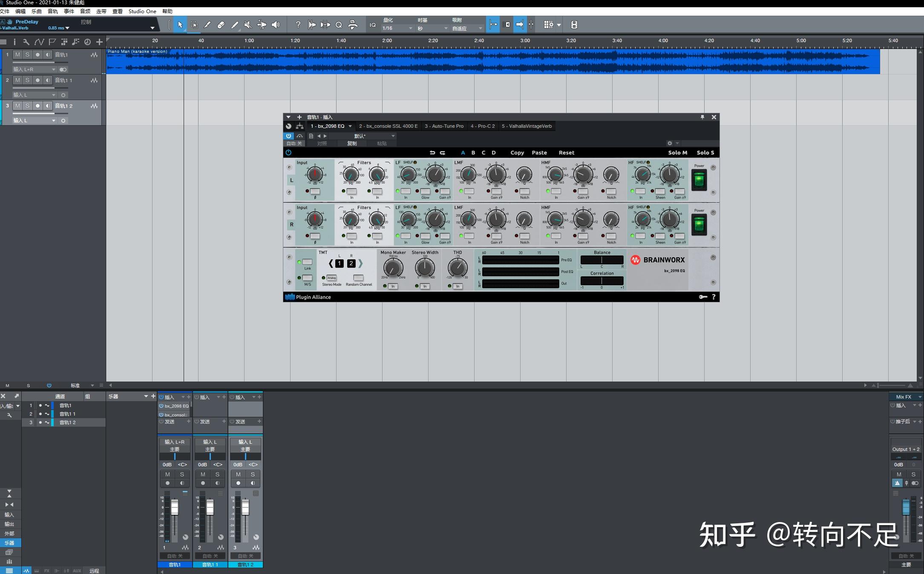Viewport: 924px width, 574px height.
Task: Switch to the bx_console SSL 4000 E tab
Action: click(x=388, y=126)
